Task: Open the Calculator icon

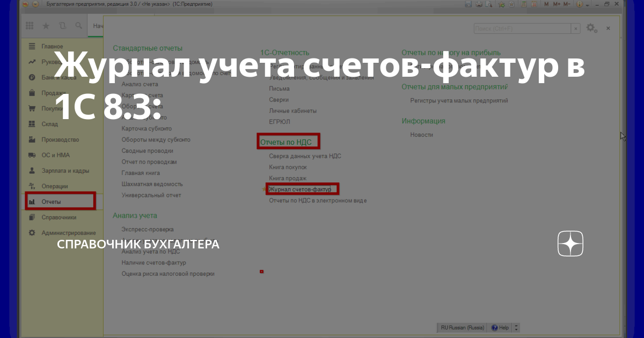Action: click(x=524, y=4)
